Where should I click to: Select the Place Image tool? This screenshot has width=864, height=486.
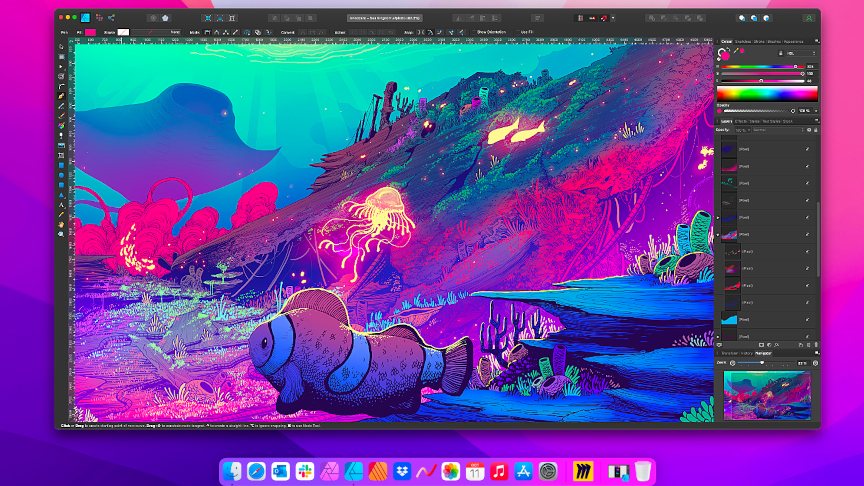pos(61,145)
